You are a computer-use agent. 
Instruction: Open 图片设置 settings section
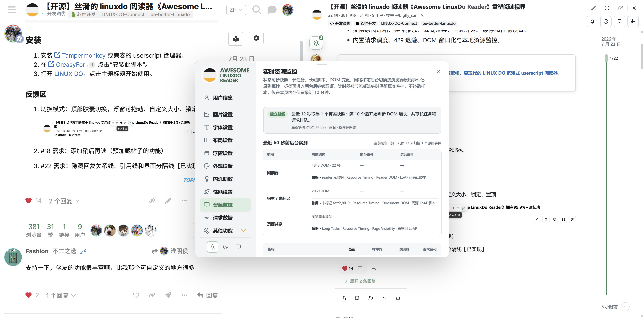[x=225, y=114]
